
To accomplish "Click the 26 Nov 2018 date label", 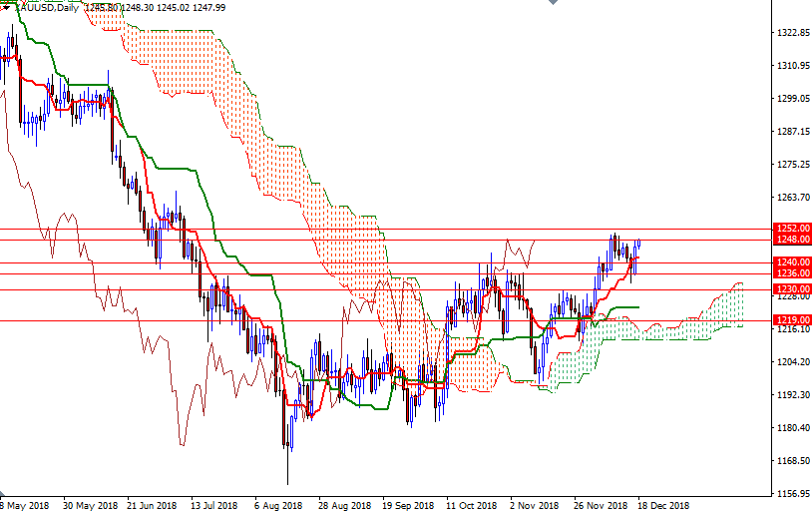I will pos(602,505).
